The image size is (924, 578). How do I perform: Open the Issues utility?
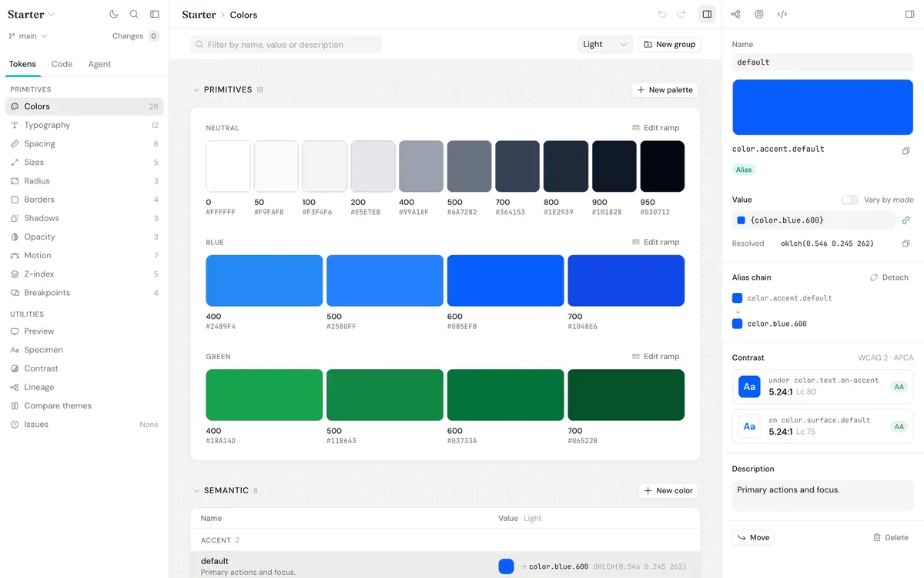85,425
